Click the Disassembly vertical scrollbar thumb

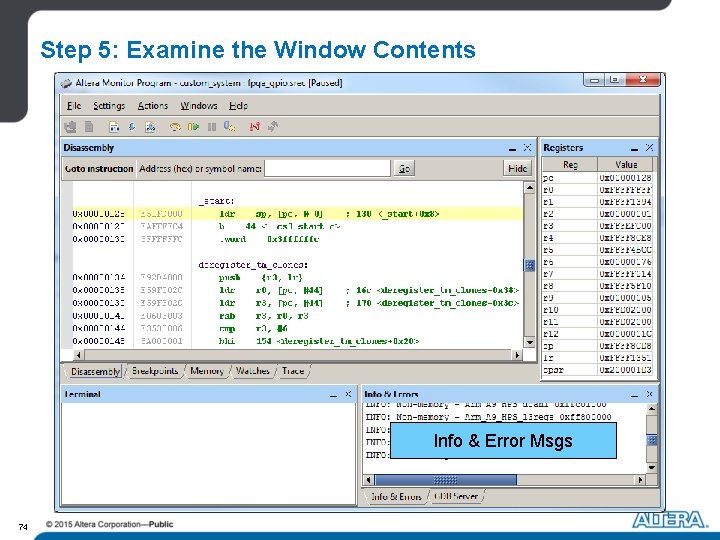click(x=529, y=265)
